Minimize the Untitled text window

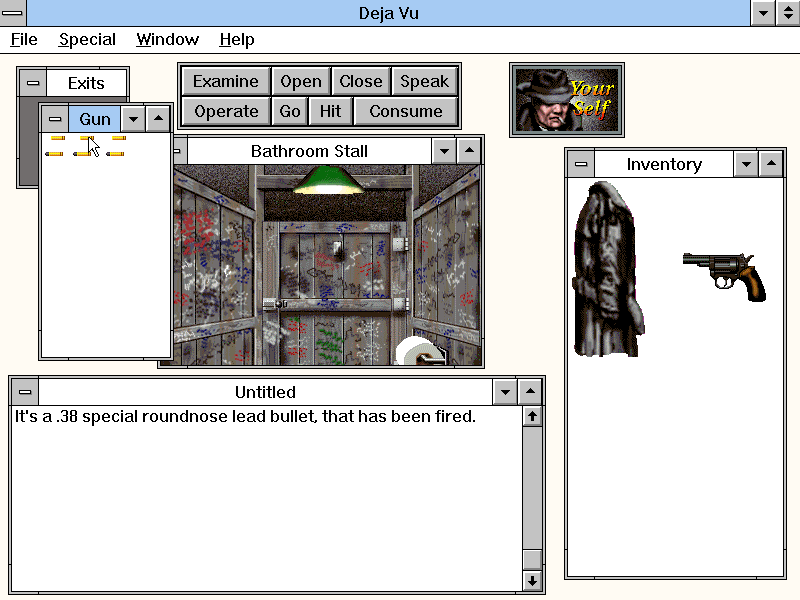point(505,392)
